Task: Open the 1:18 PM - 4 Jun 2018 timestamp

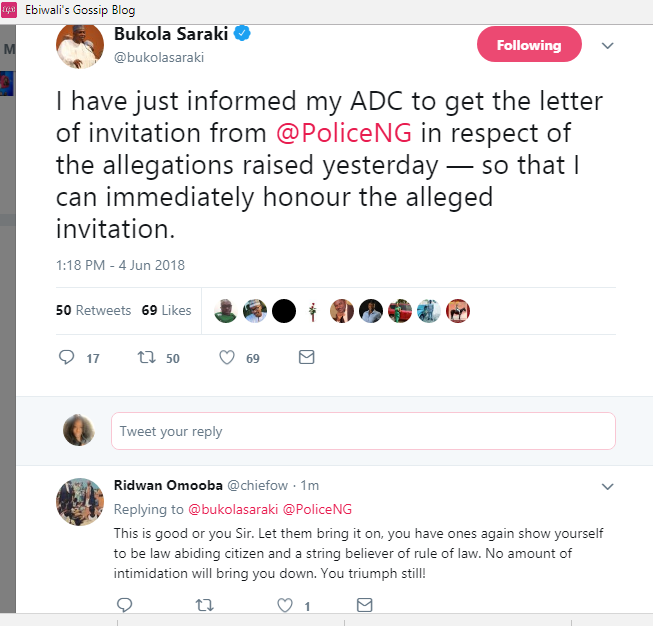Action: tap(120, 265)
